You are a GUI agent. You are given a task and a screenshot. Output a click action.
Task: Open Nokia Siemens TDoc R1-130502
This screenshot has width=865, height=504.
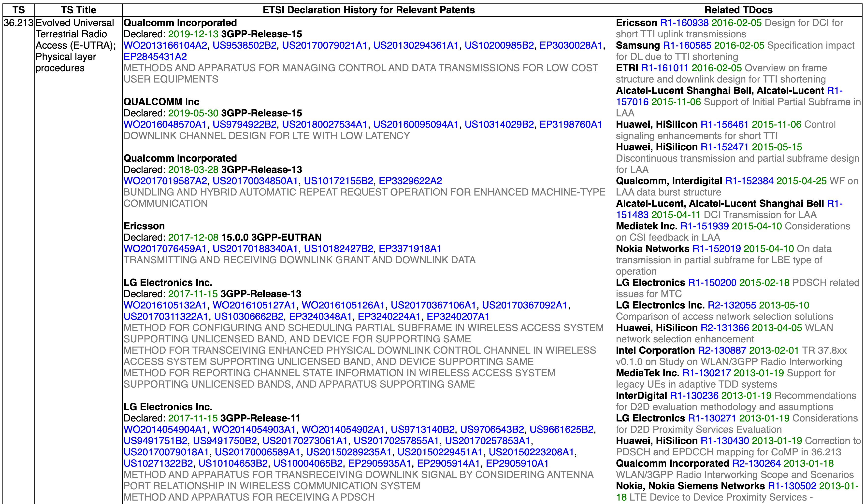point(792,486)
